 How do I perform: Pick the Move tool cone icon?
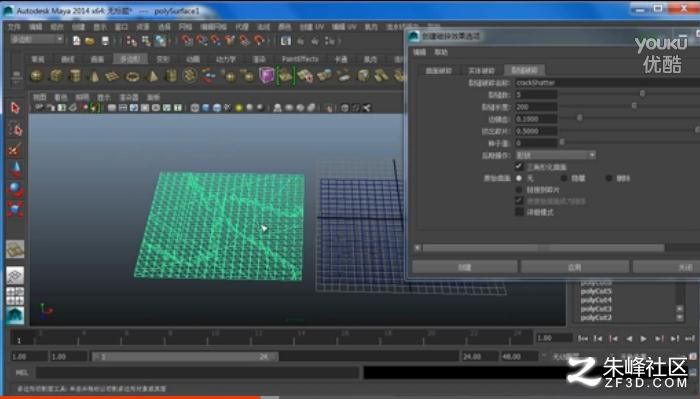pyautogui.click(x=15, y=169)
